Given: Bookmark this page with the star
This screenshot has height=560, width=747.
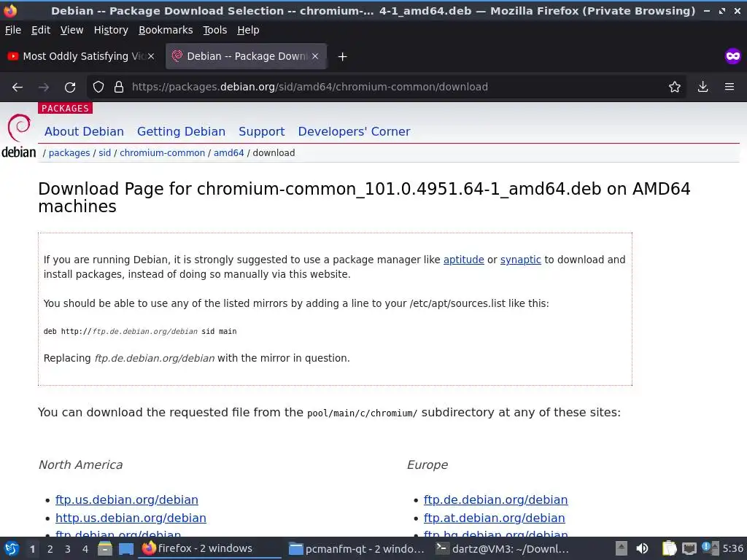Looking at the screenshot, I should (674, 87).
